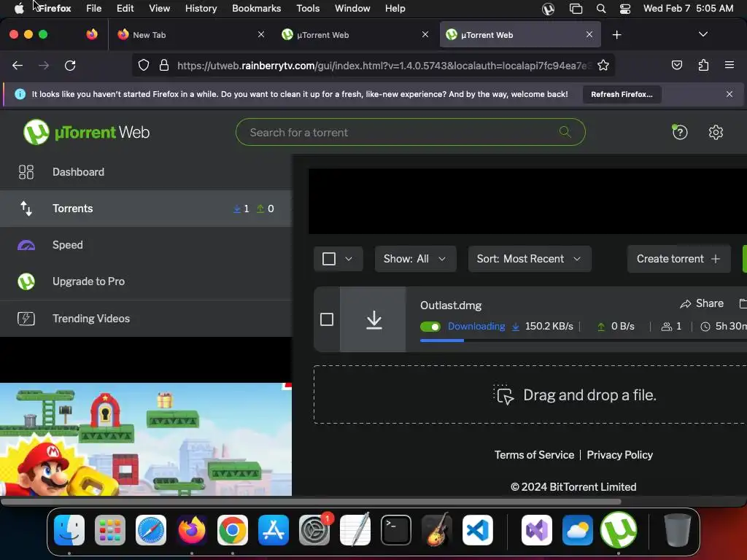The width and height of the screenshot is (747, 560).
Task: Dismiss the Firefox refresh notification bar
Action: 729,94
